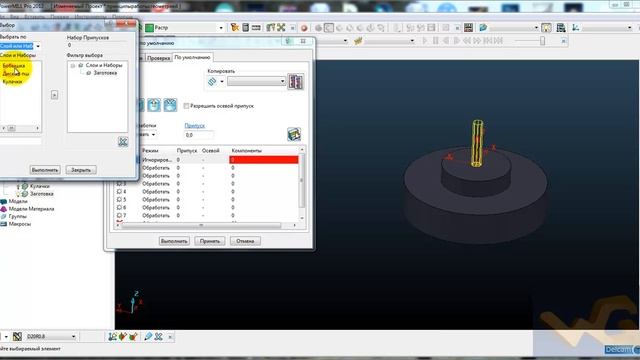Click the blue crossed icon in the bottom toolbar
The width and height of the screenshot is (640, 360).
tap(158, 337)
